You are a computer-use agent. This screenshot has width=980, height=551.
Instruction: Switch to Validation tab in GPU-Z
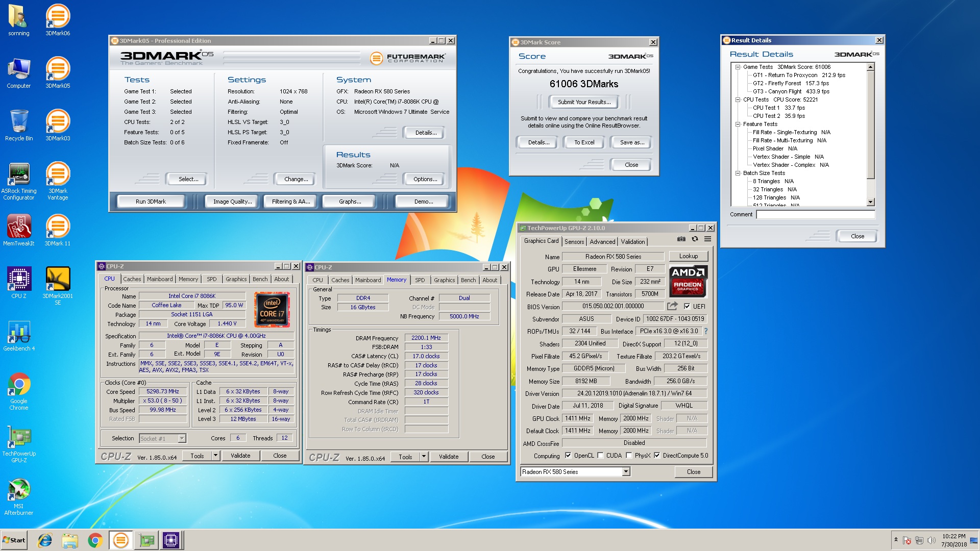coord(633,242)
